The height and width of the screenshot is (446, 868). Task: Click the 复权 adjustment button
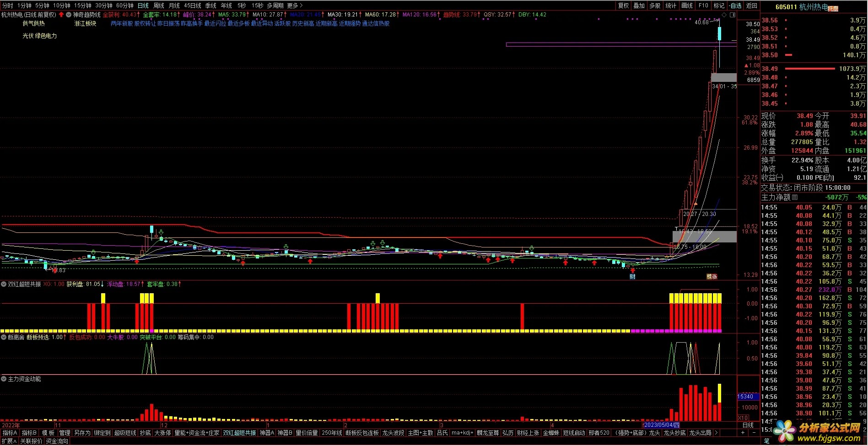[x=624, y=5]
